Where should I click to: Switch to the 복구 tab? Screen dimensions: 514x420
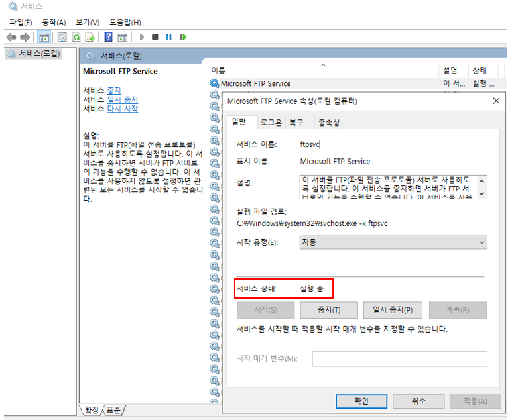click(300, 123)
